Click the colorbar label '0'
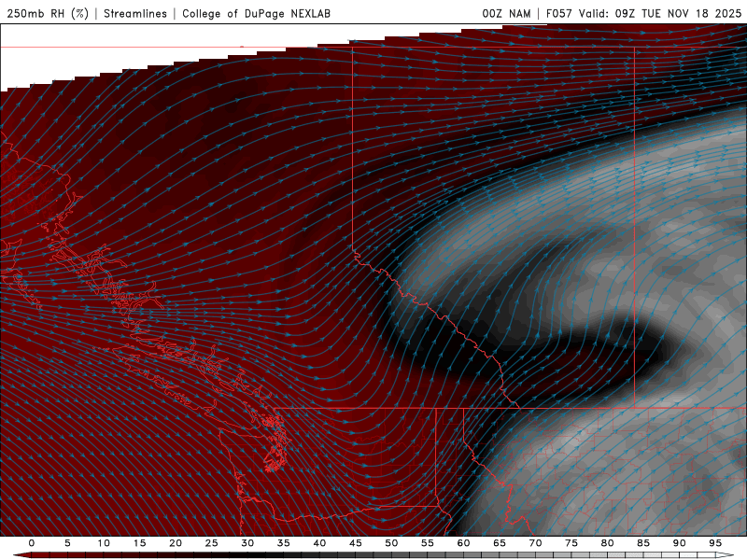The width and height of the screenshot is (747, 560). pyautogui.click(x=32, y=543)
